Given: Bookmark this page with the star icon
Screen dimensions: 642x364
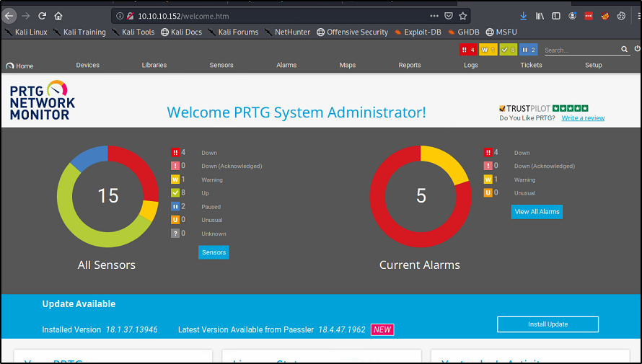Looking at the screenshot, I should [462, 16].
